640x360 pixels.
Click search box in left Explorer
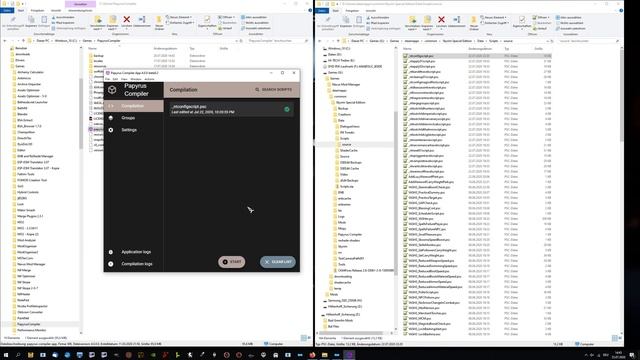pyautogui.click(x=278, y=41)
